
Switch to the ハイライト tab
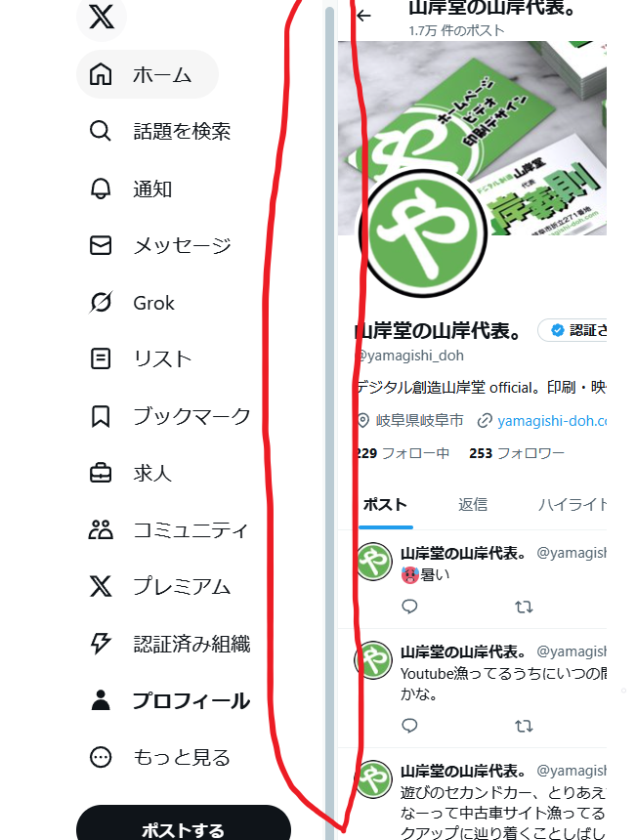point(572,505)
